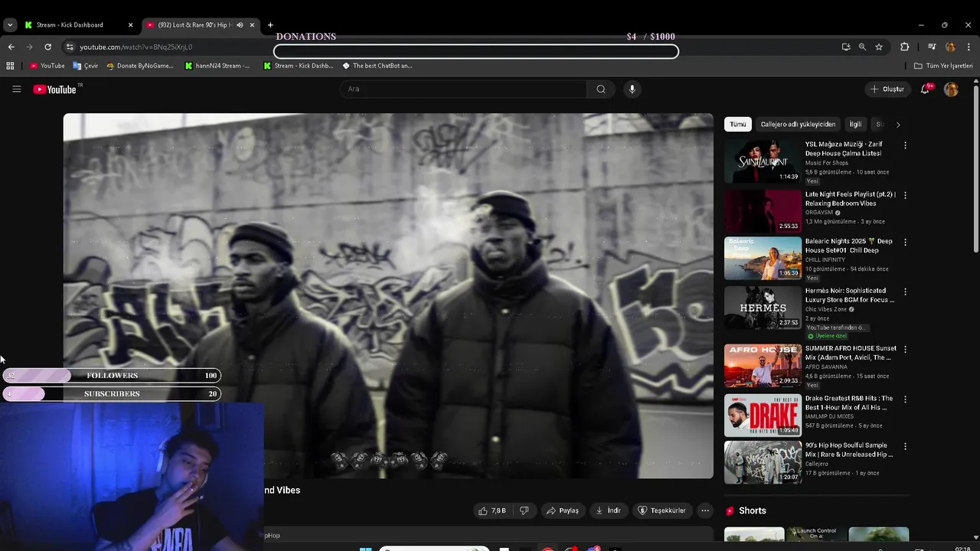Open YSL Mağaza Müziği video thumbnail

point(763,161)
